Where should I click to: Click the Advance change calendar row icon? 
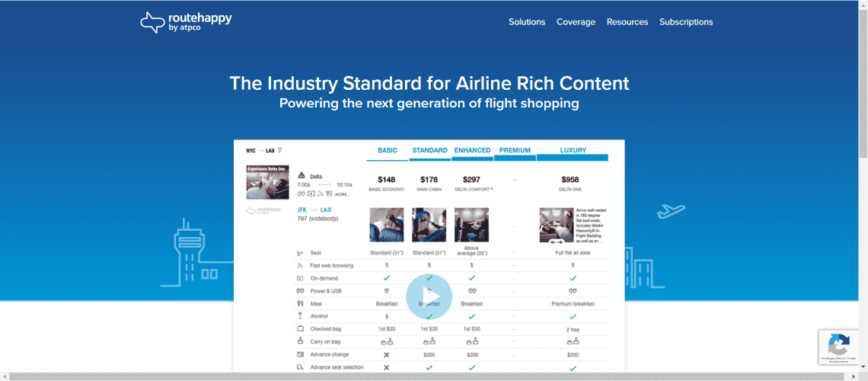[301, 354]
